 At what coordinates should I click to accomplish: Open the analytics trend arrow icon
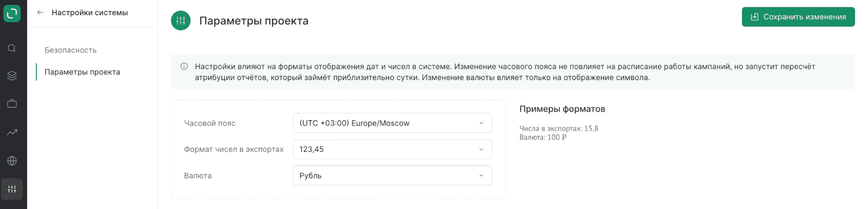(12, 132)
